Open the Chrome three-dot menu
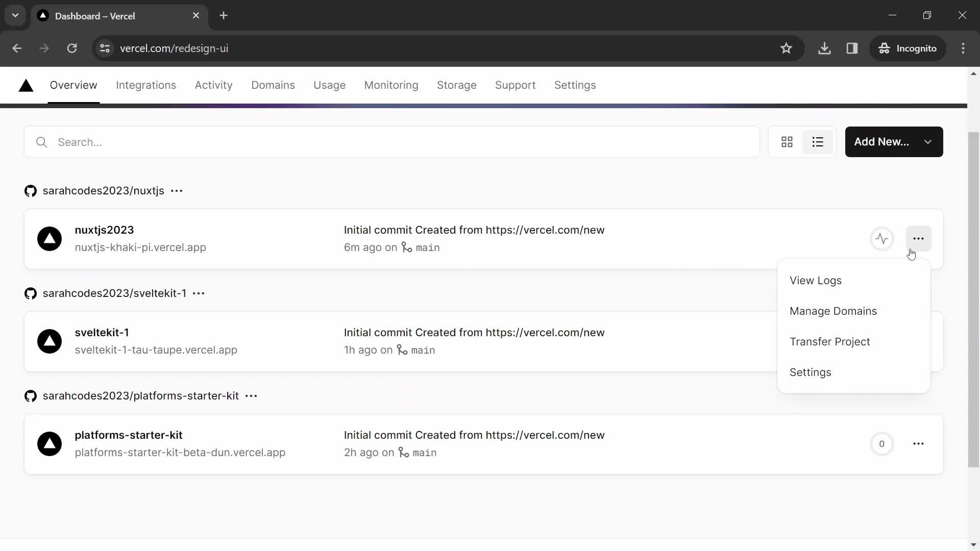 (x=963, y=48)
